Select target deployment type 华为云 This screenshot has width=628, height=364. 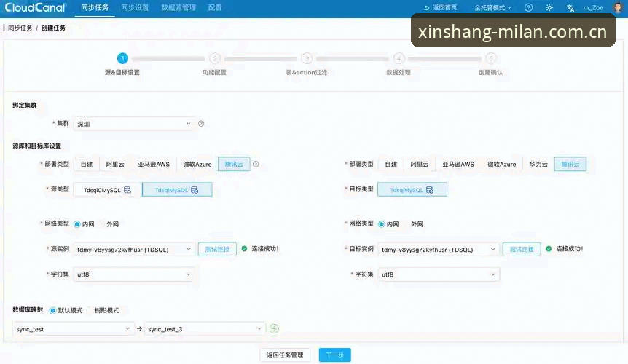[538, 164]
